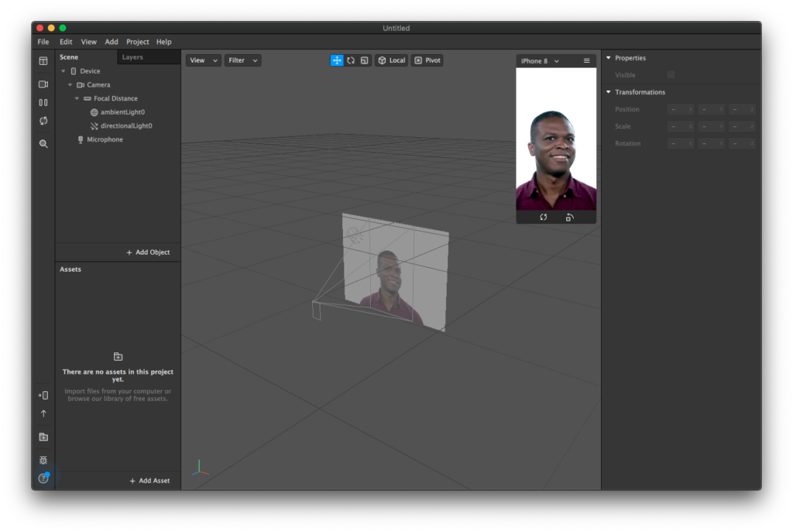This screenshot has height=532, width=793.
Task: Click the Position X input field
Action: [x=681, y=109]
